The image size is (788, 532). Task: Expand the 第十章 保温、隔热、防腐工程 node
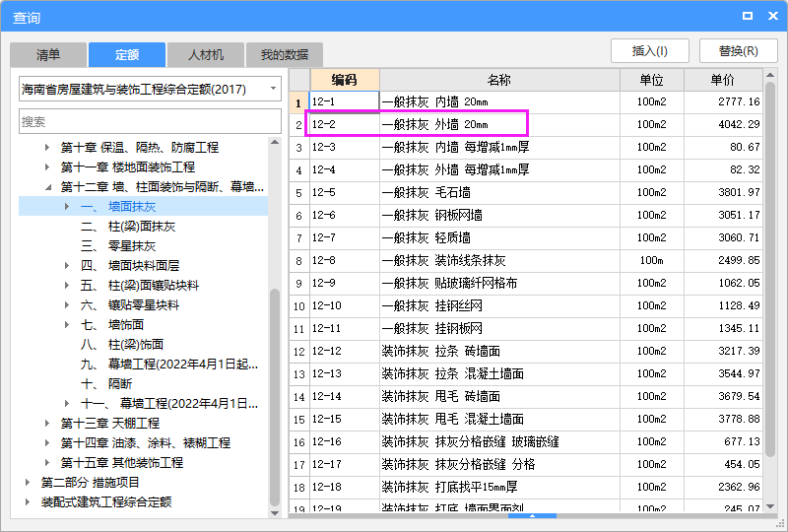pos(46,148)
